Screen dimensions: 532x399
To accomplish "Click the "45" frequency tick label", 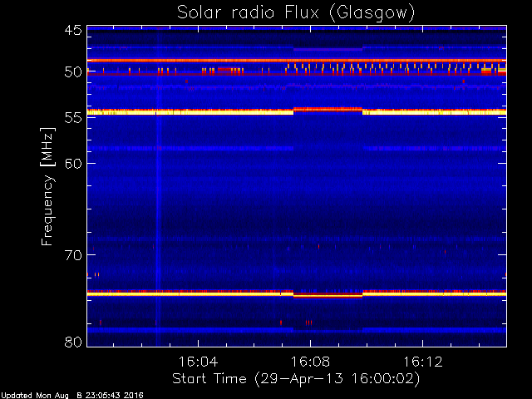I will (x=73, y=30).
